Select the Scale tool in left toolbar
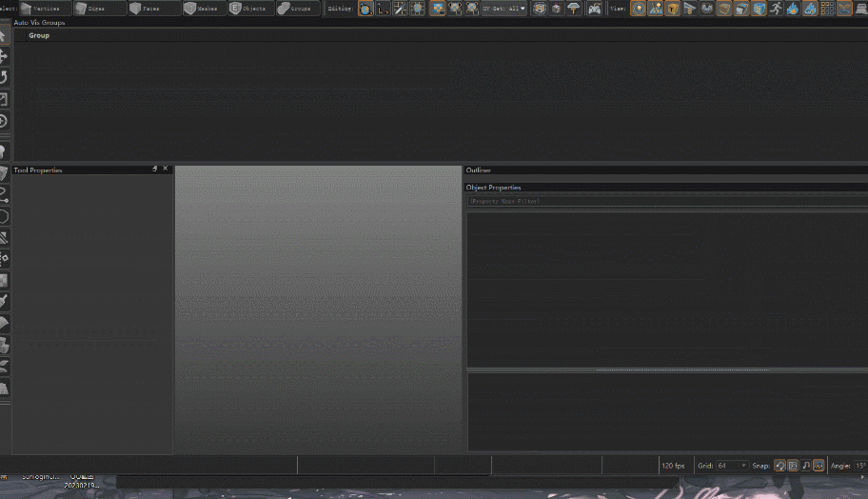The image size is (868, 499). pos(3,100)
